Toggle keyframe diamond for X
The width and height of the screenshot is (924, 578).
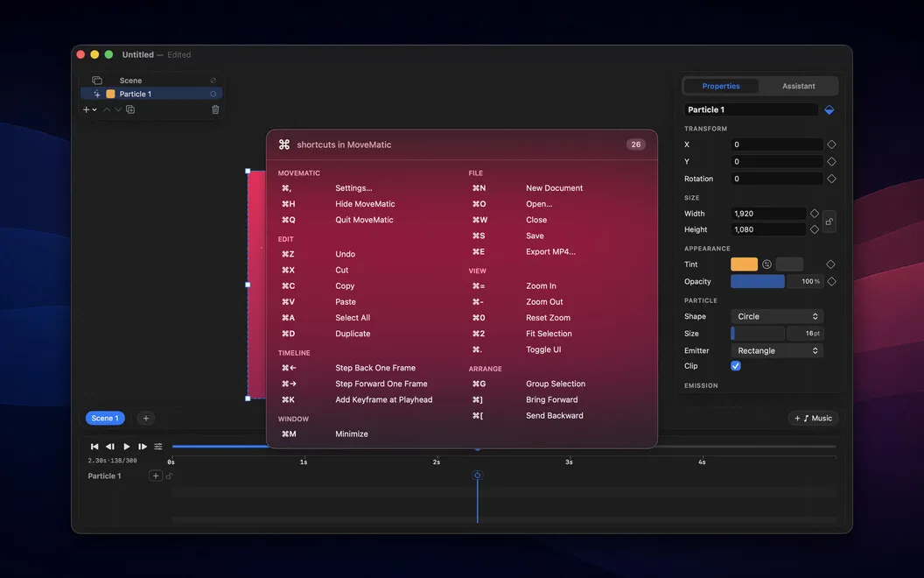click(831, 144)
